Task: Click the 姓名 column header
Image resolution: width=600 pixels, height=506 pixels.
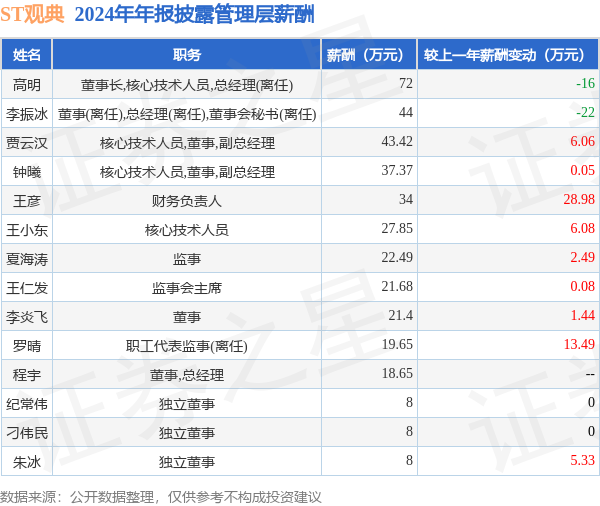Action: click(x=27, y=55)
